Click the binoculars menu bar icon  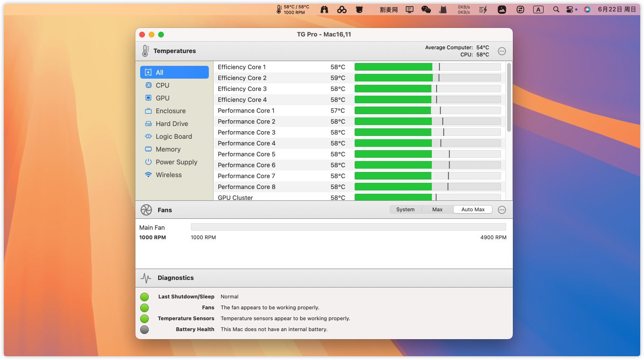(324, 9)
